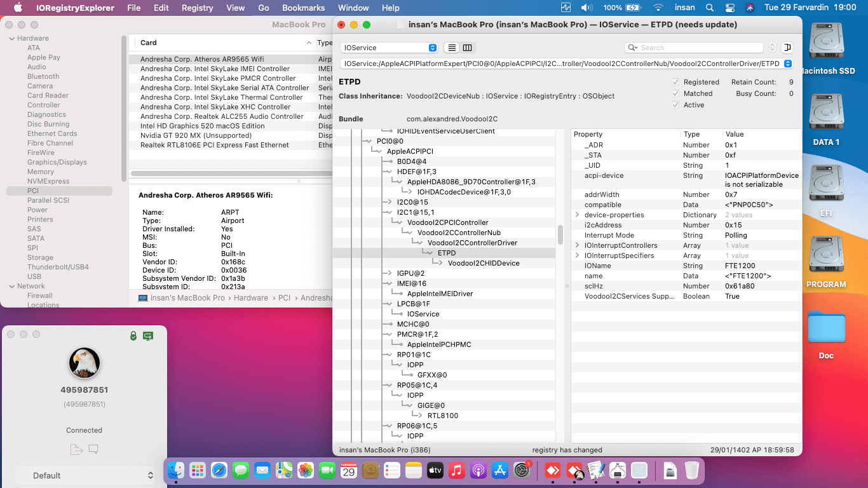
Task: Click the Value column header
Action: click(x=763, y=134)
